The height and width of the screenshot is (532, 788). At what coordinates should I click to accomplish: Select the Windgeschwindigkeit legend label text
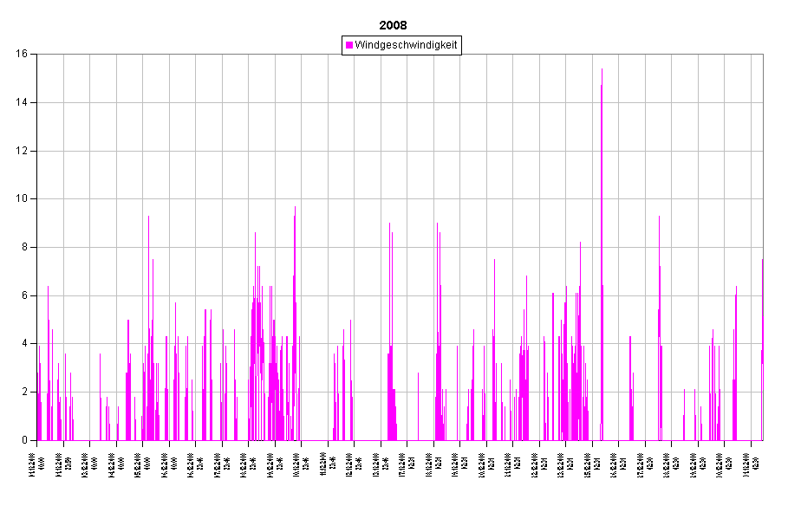[406, 45]
